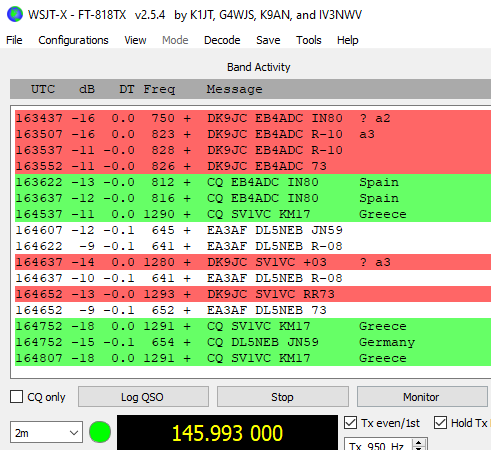Select the 164637 DK9JC SV1VC +03 row
Viewport: 491px width, 450px height.
[x=253, y=262]
